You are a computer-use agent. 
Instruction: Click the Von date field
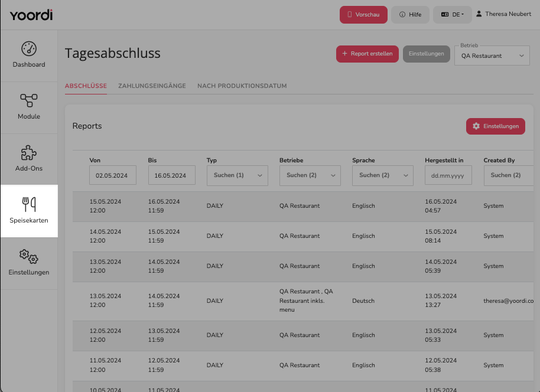(x=113, y=175)
